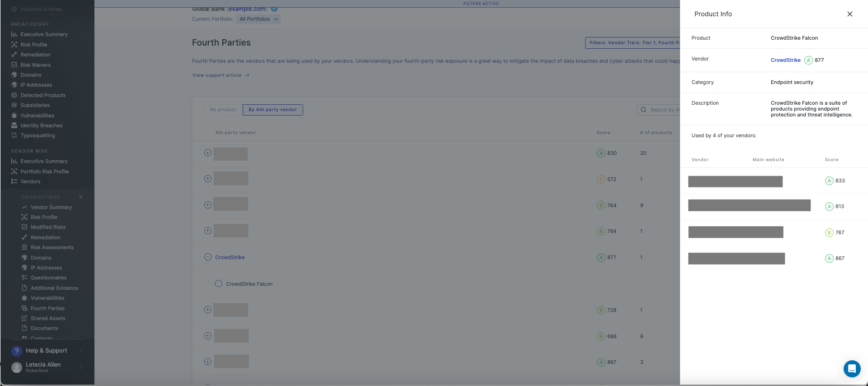
Task: Open Risk Profile under CrowdStrike section
Action: click(x=44, y=217)
